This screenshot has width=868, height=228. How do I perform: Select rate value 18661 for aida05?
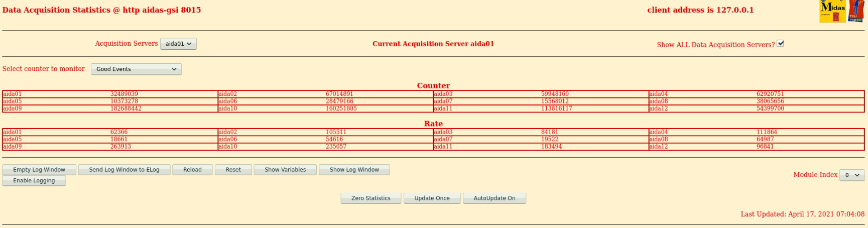(119, 139)
